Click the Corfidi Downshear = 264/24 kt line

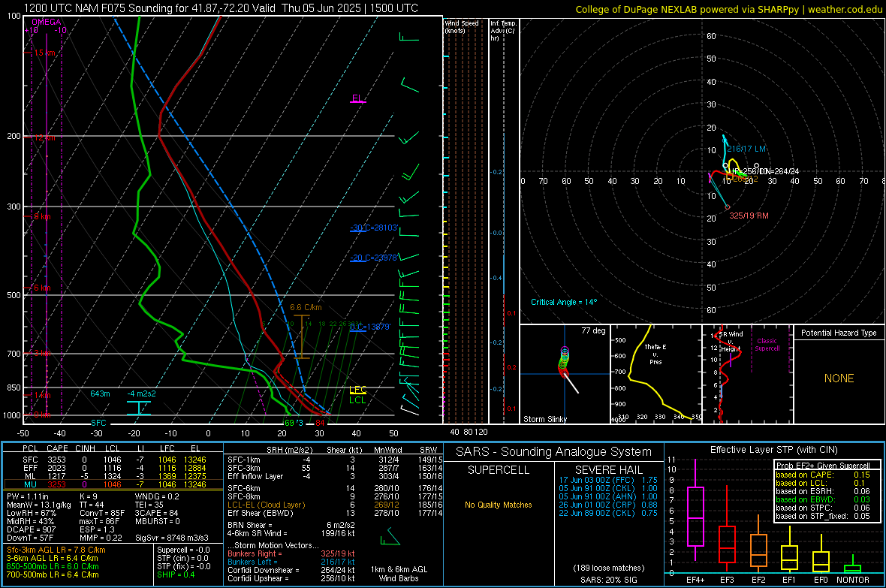tap(291, 570)
